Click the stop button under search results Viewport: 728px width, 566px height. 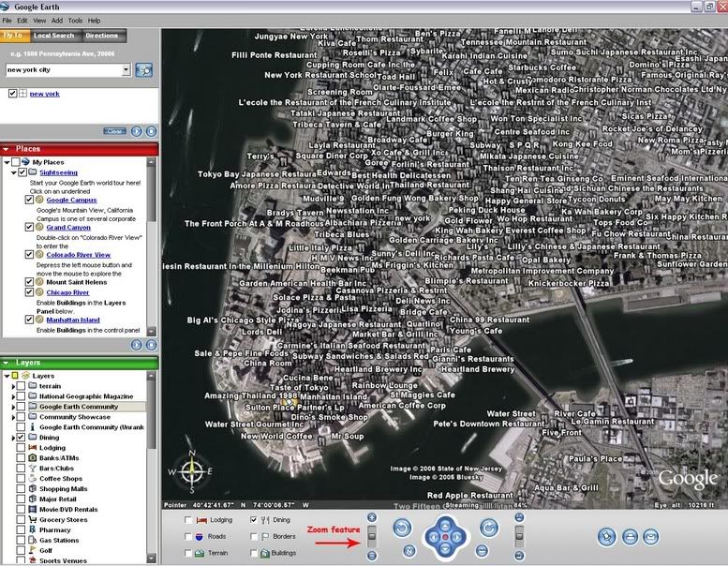click(152, 131)
